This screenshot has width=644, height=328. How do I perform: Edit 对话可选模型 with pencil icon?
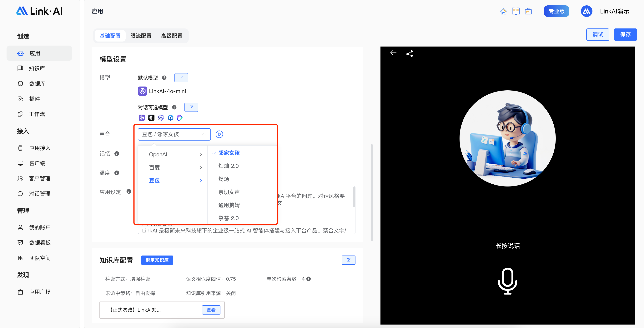point(191,107)
